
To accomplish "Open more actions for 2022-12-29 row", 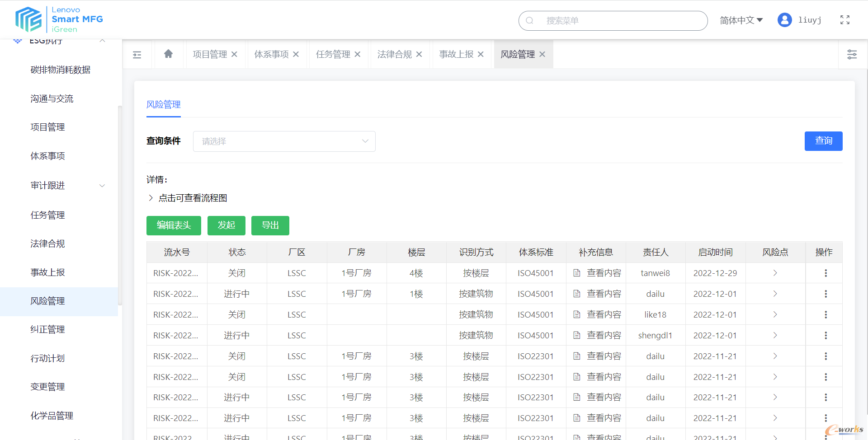I will (x=826, y=273).
